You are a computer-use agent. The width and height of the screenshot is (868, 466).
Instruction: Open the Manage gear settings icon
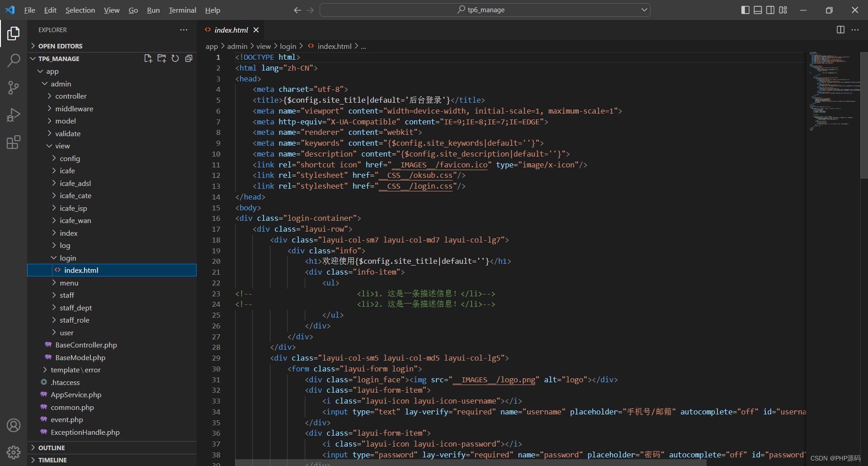pyautogui.click(x=14, y=452)
